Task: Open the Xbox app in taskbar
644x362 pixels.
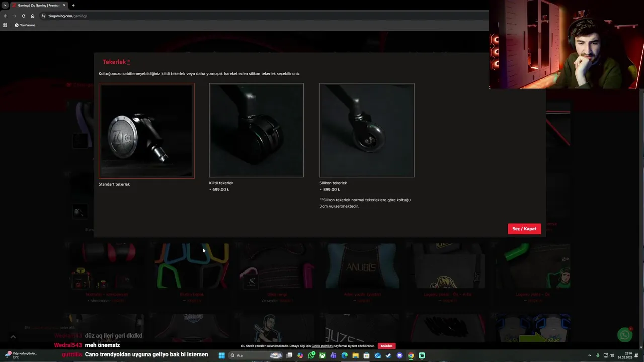Action: tap(322, 355)
